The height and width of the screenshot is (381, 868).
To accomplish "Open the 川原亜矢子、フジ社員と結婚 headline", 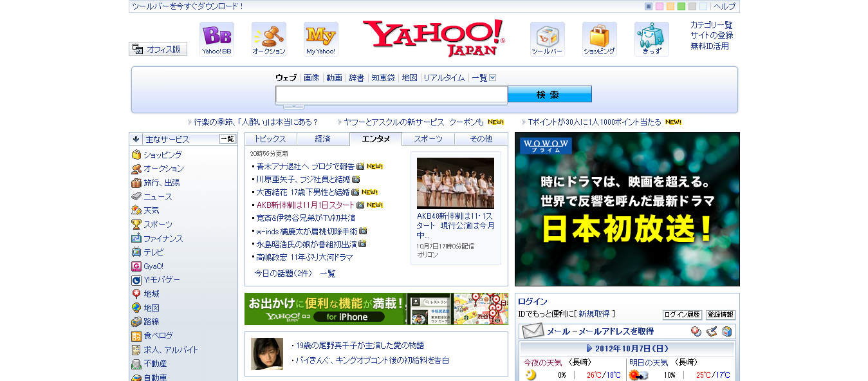I will pyautogui.click(x=303, y=179).
